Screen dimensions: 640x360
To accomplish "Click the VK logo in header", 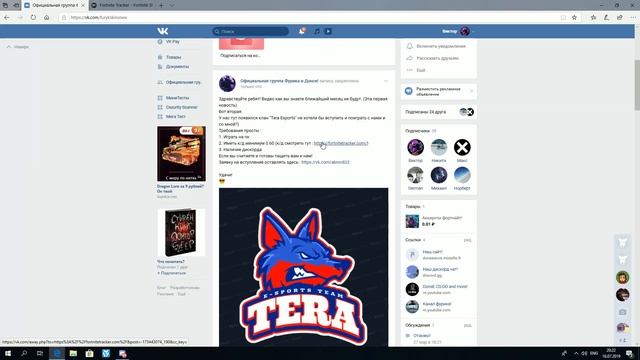I will (162, 31).
